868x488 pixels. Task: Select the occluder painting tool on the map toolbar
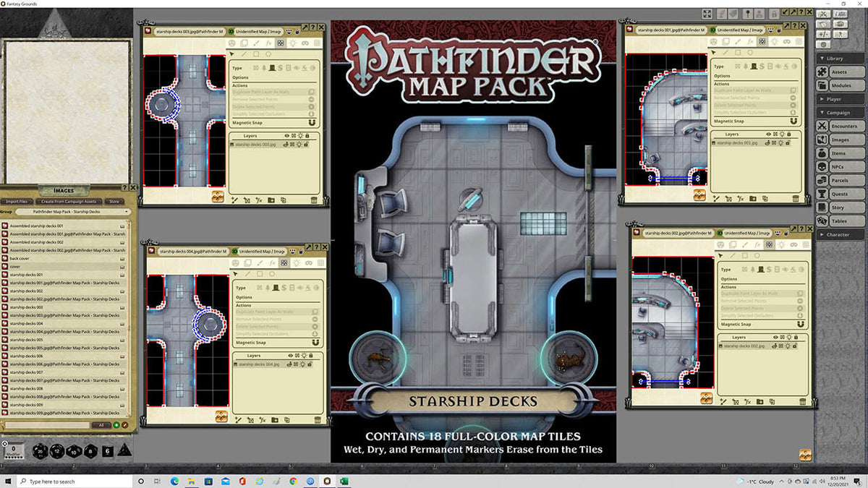pos(281,43)
